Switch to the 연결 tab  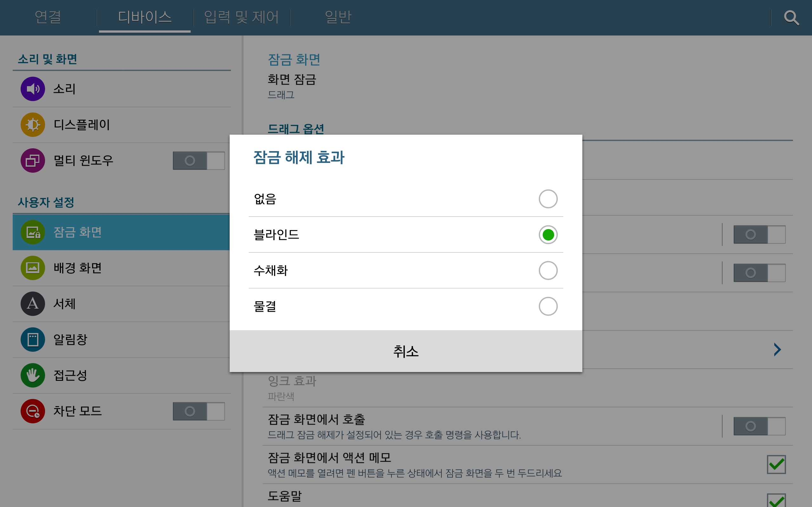(x=48, y=17)
